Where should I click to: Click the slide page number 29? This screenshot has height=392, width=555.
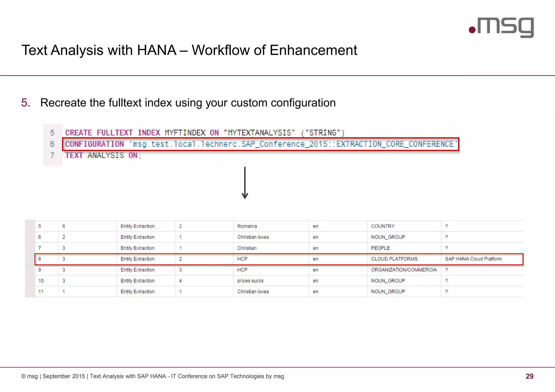(530, 376)
